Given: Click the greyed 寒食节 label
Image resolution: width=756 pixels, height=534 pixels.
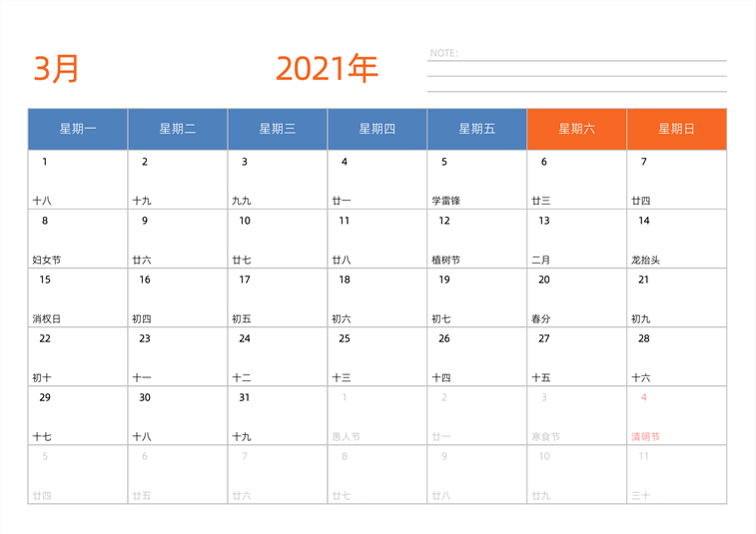Looking at the screenshot, I should coord(546,437).
